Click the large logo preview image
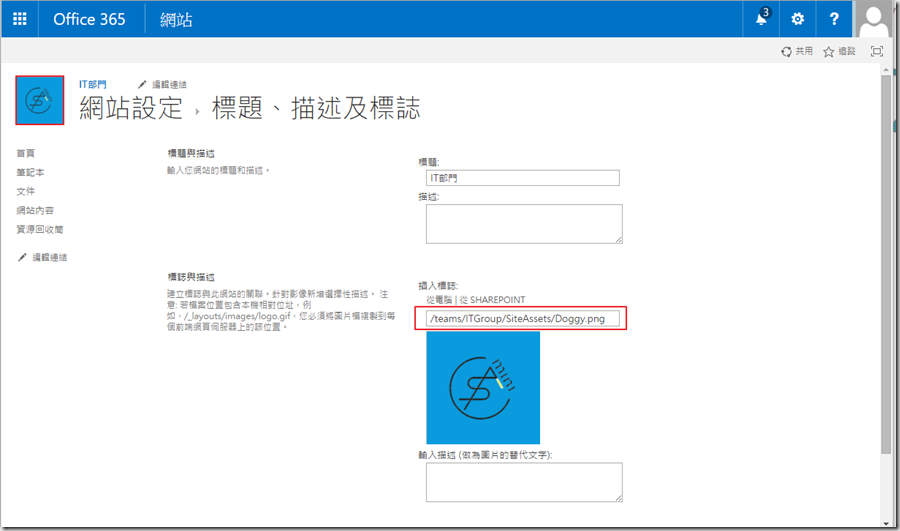 pyautogui.click(x=483, y=387)
